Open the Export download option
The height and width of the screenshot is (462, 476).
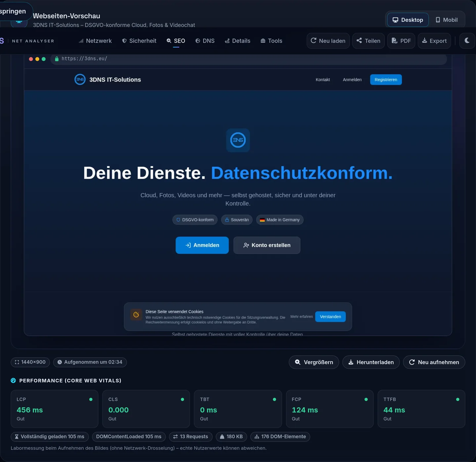(434, 41)
